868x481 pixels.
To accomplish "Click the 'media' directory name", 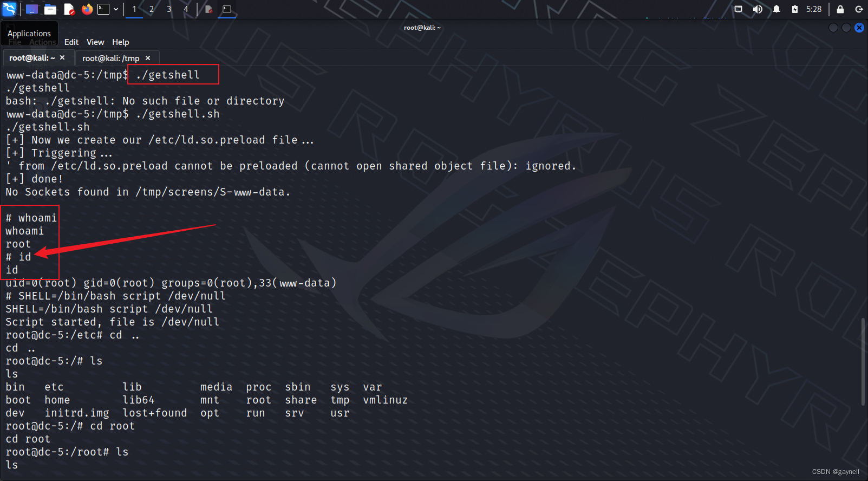I will tap(216, 387).
